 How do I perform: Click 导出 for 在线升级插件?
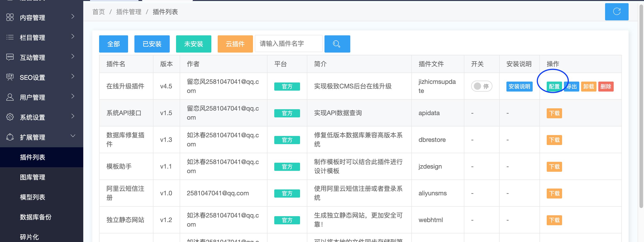coord(572,86)
